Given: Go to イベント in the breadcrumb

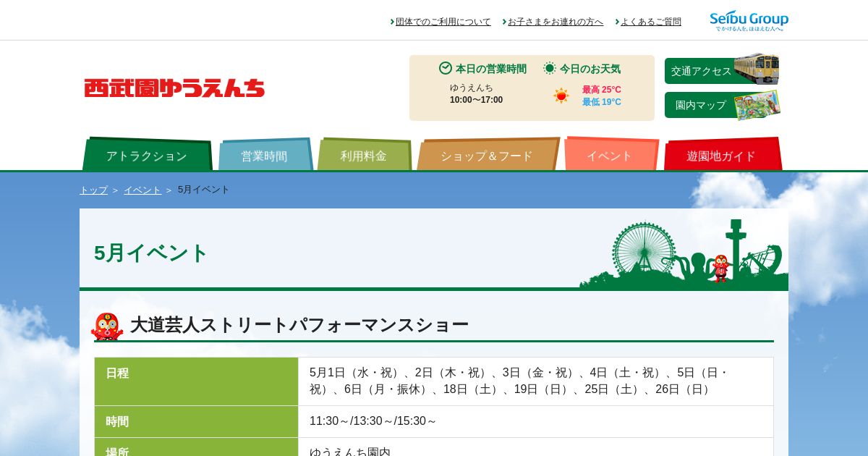Looking at the screenshot, I should [142, 190].
